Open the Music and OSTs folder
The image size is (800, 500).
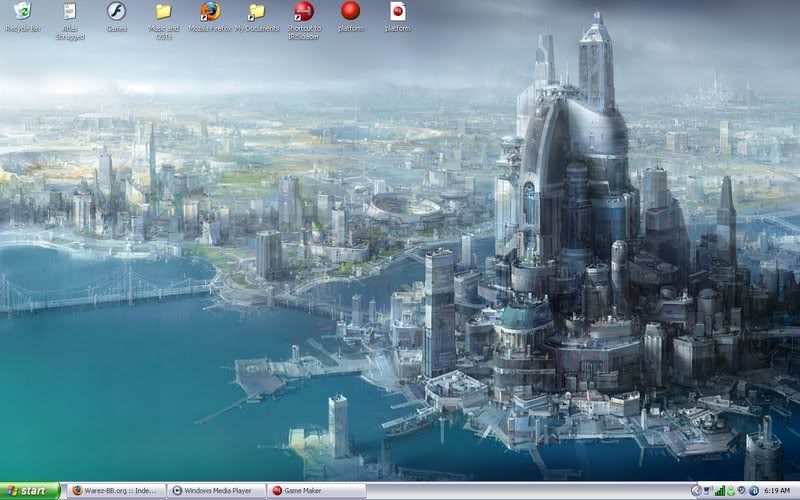point(163,12)
